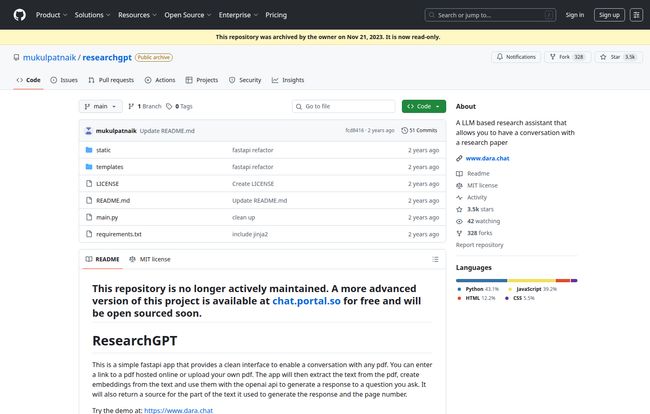
Task: Click the book icon beside Readme
Action: tap(459, 174)
